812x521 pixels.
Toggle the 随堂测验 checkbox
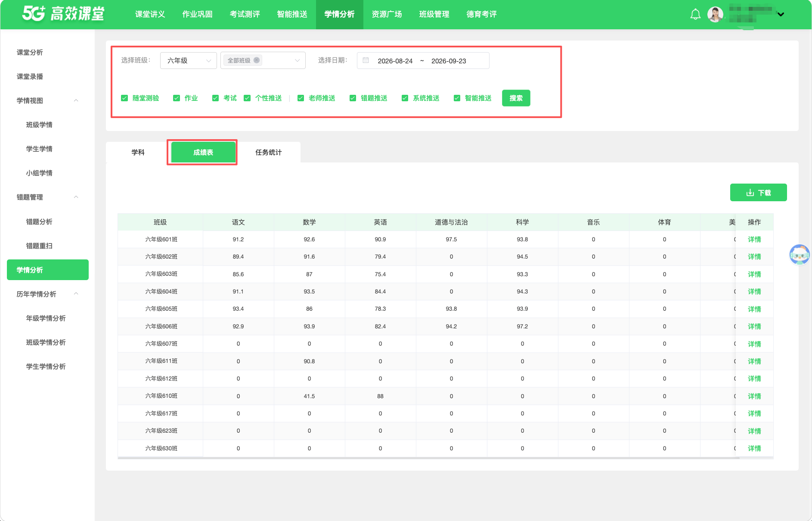[x=124, y=98]
